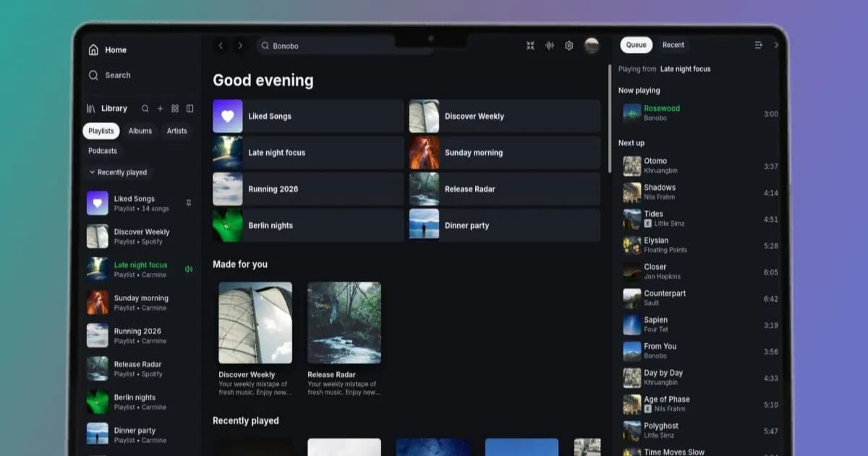Screen dimensions: 868x456
Task: Play Elysian by Floating Points from queue
Action: 700,246
